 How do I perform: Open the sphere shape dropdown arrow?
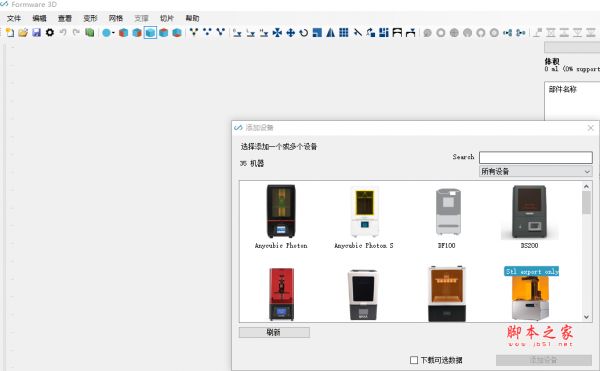pos(113,33)
